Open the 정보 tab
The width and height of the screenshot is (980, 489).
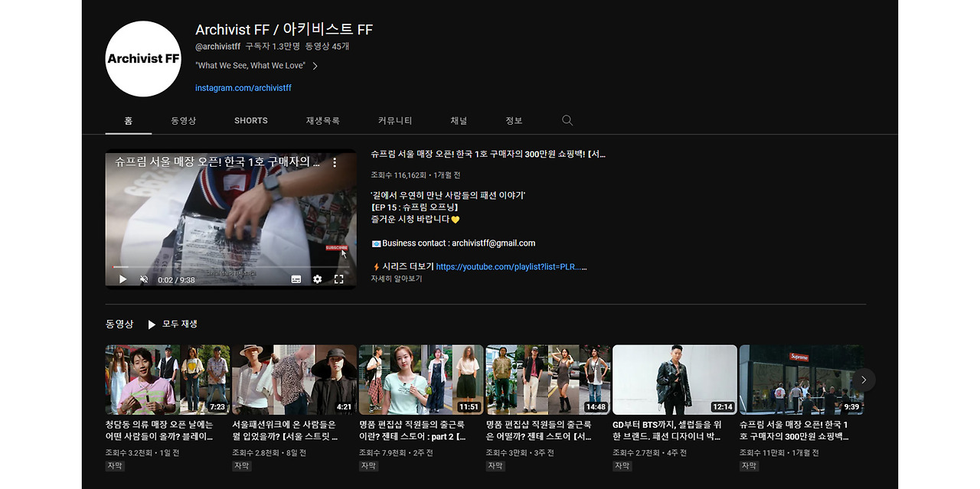(514, 121)
